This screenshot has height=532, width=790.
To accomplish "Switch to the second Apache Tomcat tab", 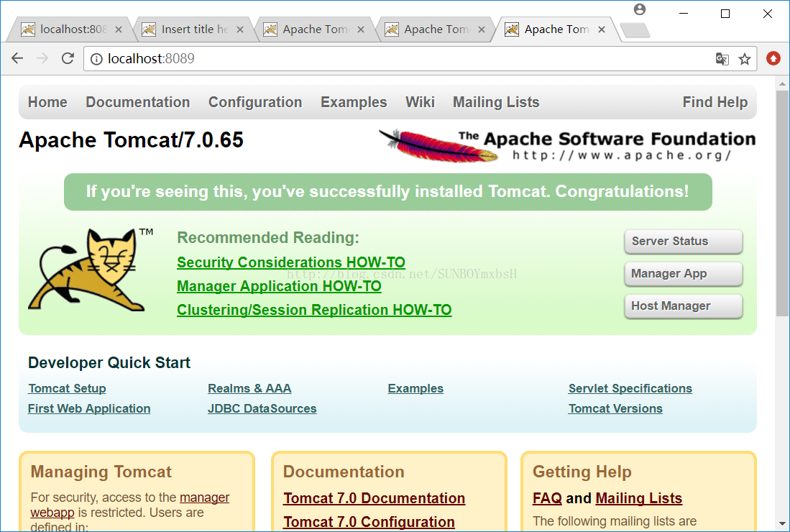I will click(433, 29).
